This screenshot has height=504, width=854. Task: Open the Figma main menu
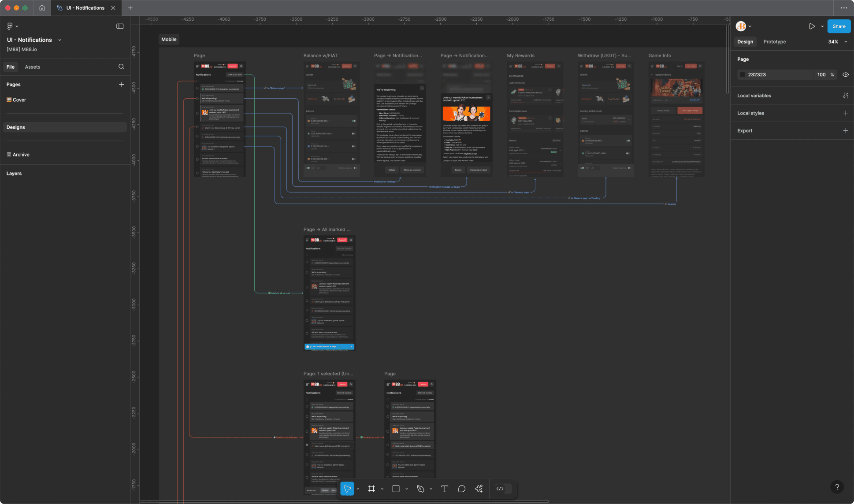pos(11,26)
